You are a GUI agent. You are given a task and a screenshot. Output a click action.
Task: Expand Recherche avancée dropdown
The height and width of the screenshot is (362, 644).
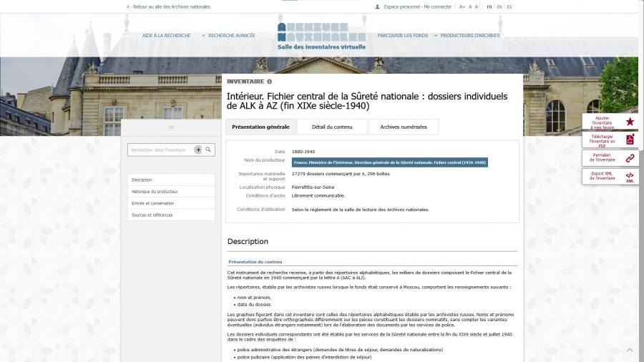tap(229, 36)
